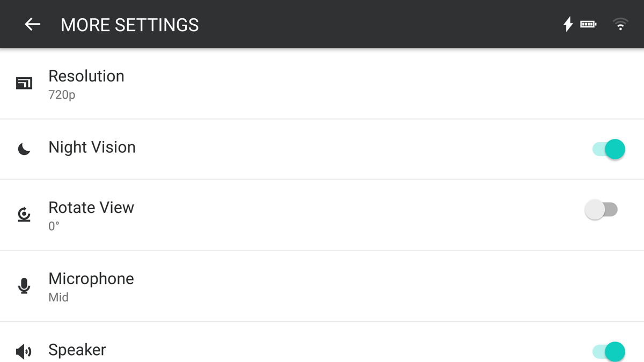Tap the Resolution screen icon

[x=24, y=83]
